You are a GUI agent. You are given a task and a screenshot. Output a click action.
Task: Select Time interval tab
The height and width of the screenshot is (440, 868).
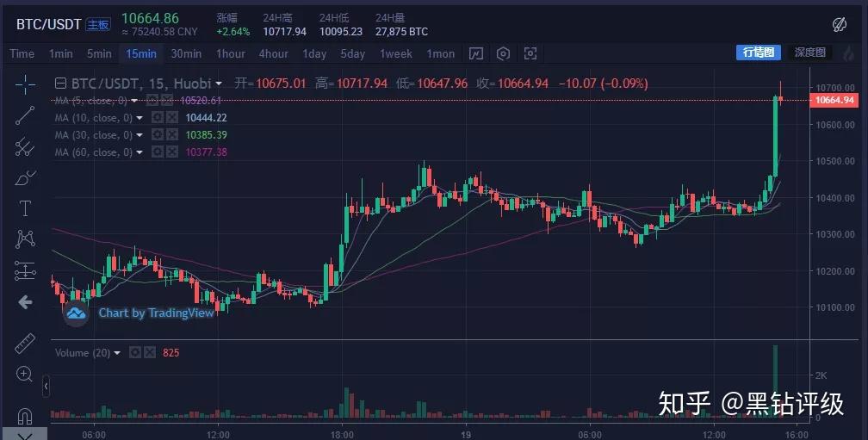[x=22, y=53]
